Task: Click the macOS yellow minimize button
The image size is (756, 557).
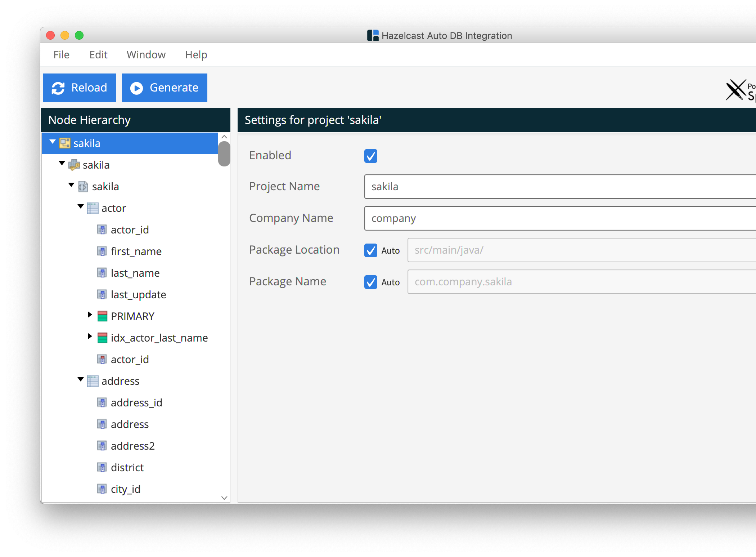Action: pos(65,35)
